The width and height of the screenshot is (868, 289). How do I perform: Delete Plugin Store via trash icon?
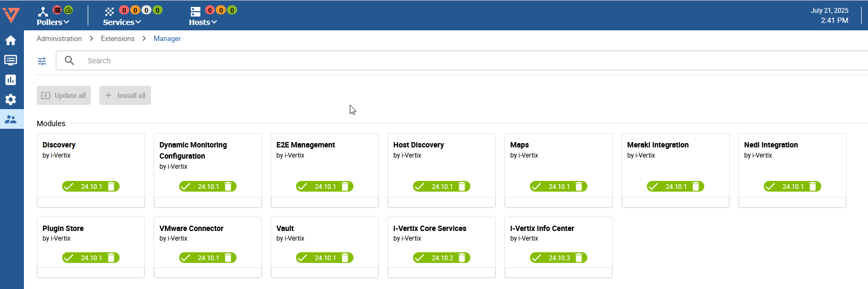111,258
